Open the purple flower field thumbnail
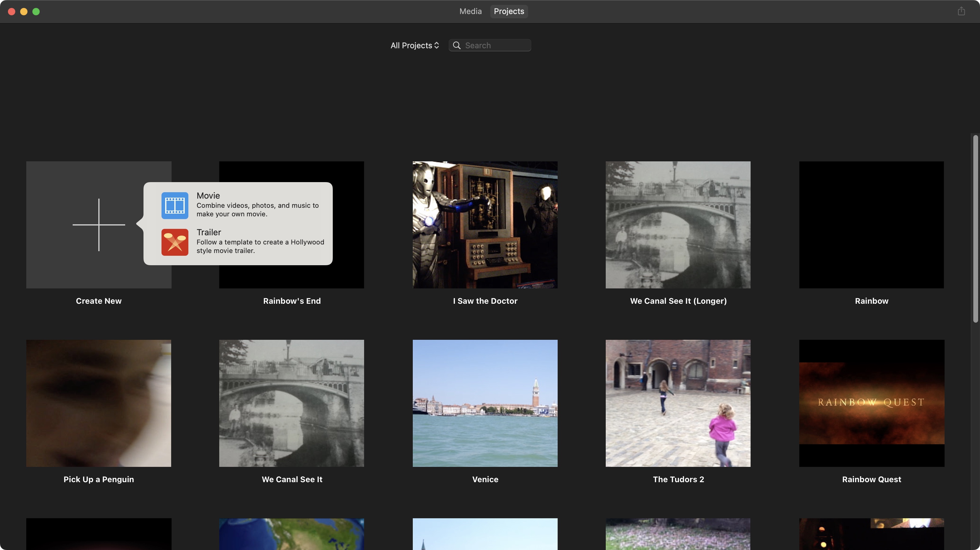The height and width of the screenshot is (550, 980). pos(678,534)
